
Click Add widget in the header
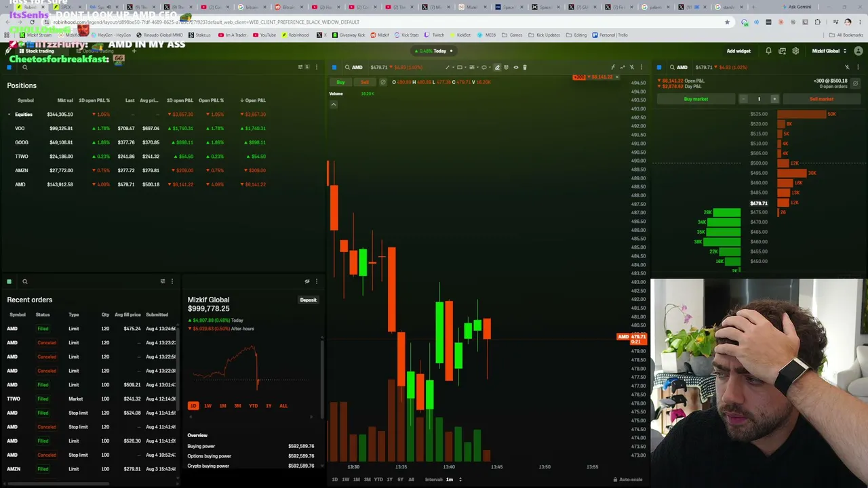[738, 51]
